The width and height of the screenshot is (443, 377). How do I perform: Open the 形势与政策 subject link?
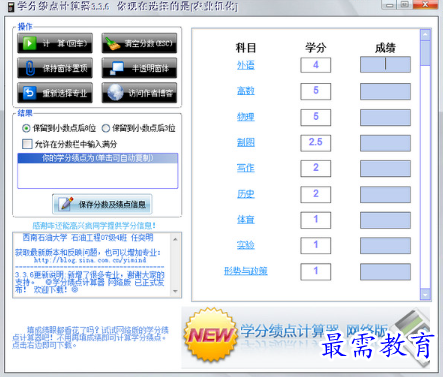[246, 271]
